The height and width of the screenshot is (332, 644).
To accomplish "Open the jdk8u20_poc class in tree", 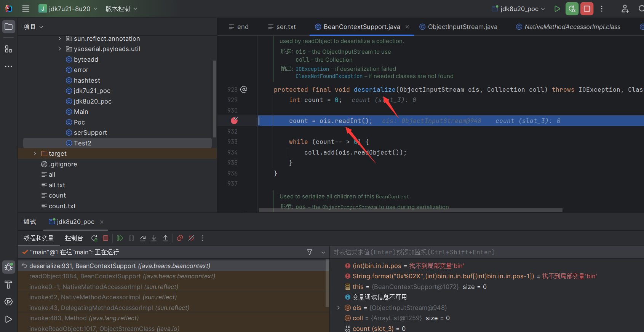I will click(93, 101).
